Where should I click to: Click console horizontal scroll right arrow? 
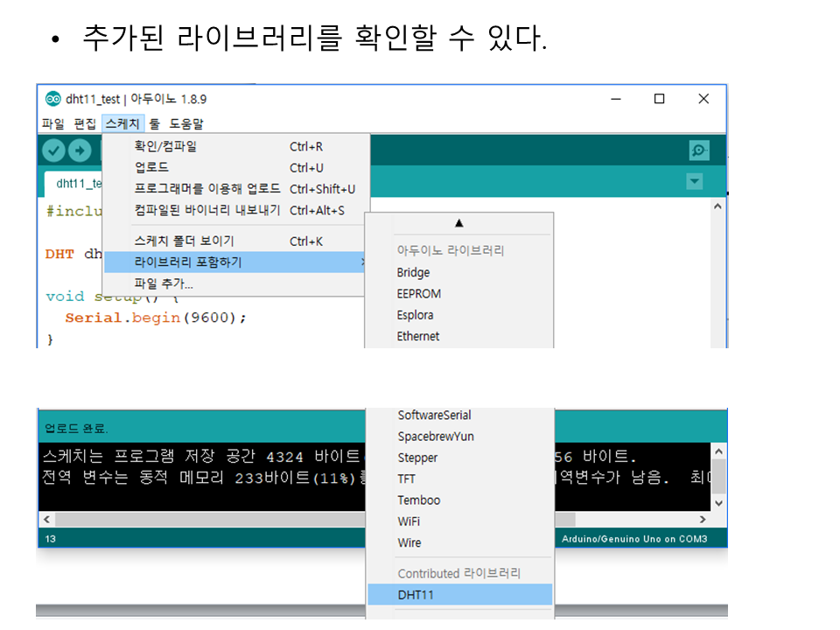pyautogui.click(x=703, y=520)
